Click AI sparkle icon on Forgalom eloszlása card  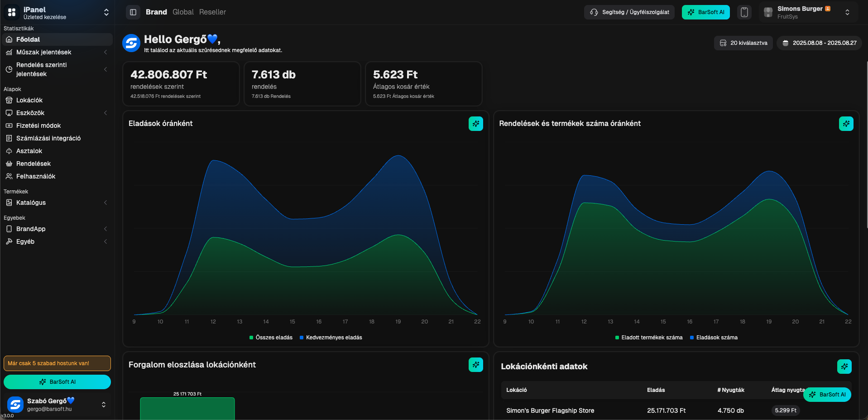click(x=475, y=365)
